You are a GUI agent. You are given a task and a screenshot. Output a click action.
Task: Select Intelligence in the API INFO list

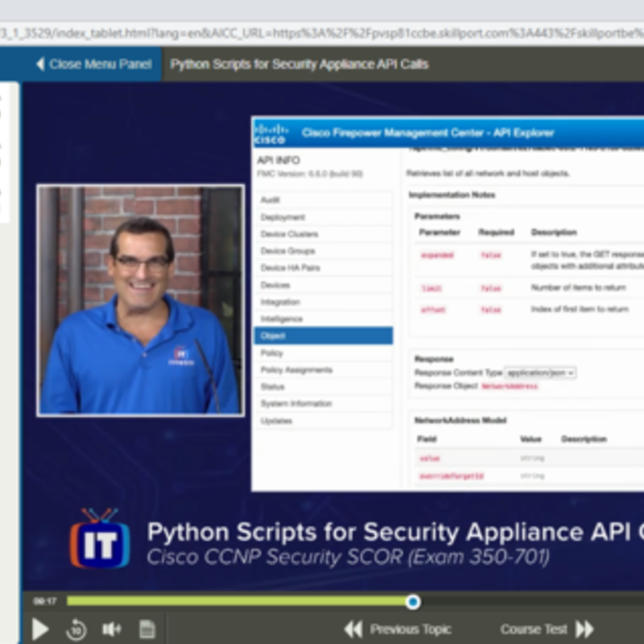(x=324, y=319)
